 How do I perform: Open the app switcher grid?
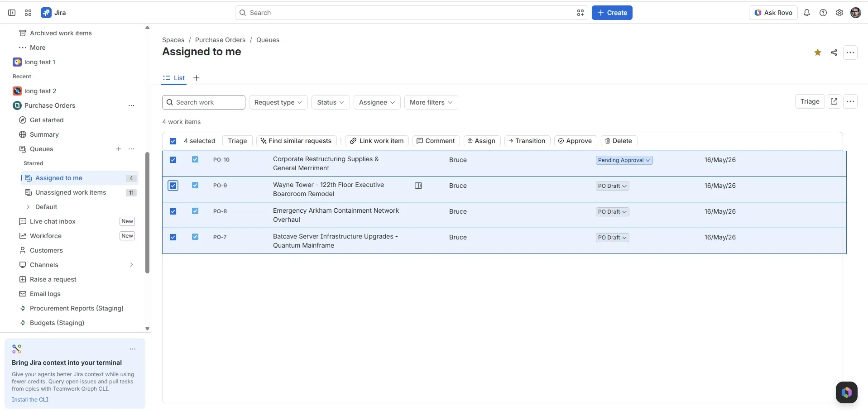(28, 13)
